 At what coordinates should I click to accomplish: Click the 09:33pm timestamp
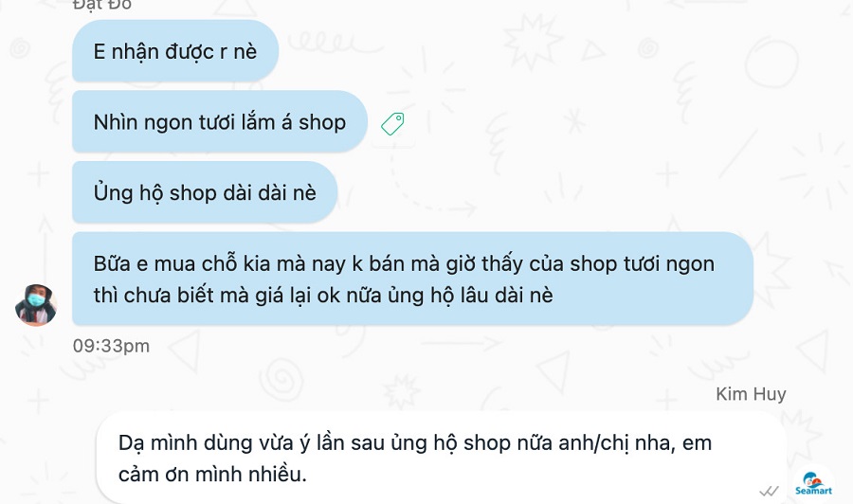(111, 346)
